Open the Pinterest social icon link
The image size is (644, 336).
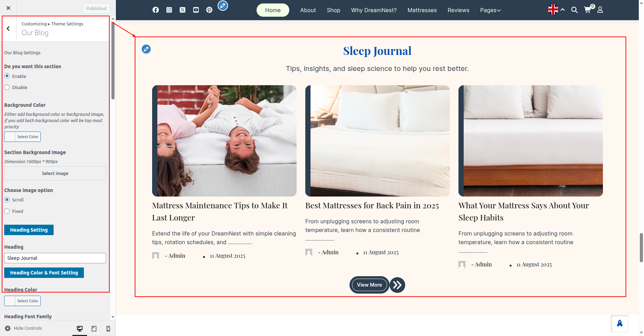coord(209,10)
